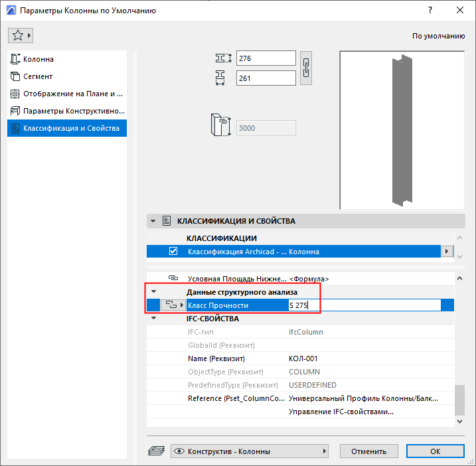Edit the 276 width field

266,58
